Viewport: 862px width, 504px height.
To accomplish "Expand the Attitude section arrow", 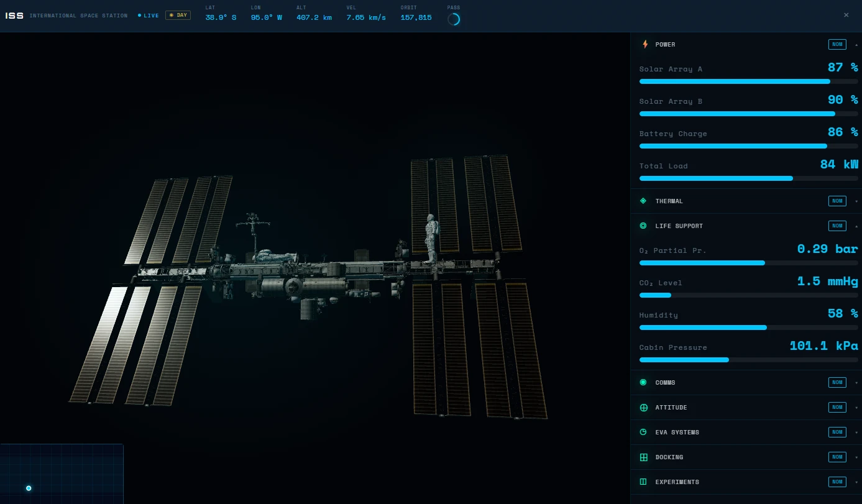I will click(x=856, y=408).
